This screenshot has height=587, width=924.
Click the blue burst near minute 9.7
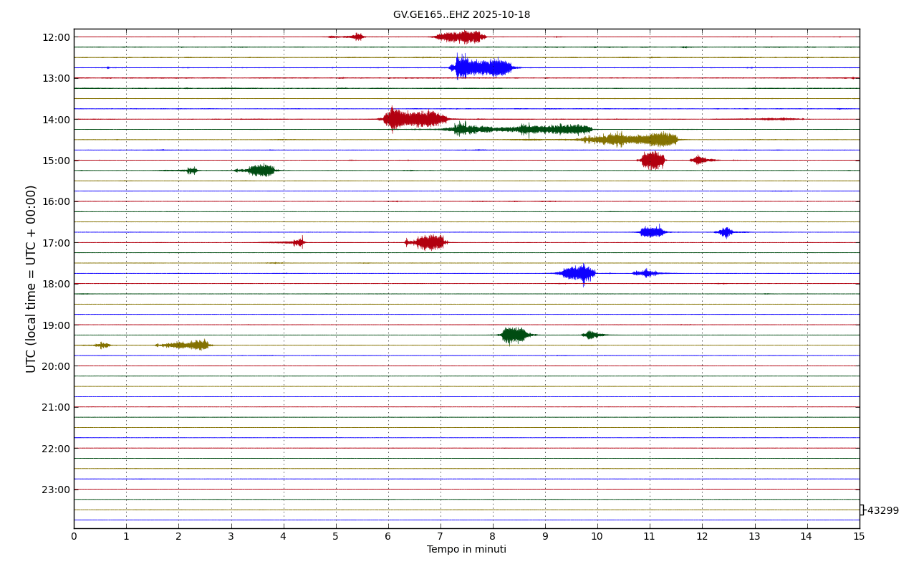coord(577,273)
